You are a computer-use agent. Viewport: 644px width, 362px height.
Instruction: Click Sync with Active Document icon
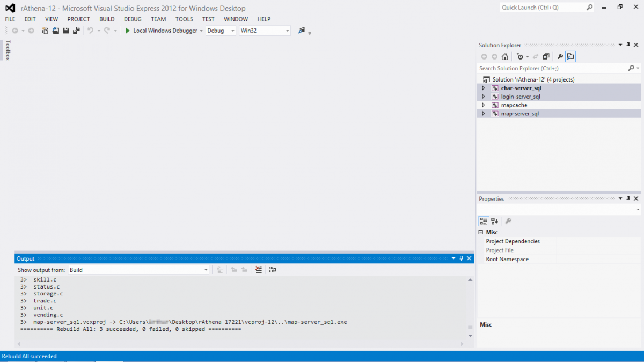[536, 56]
